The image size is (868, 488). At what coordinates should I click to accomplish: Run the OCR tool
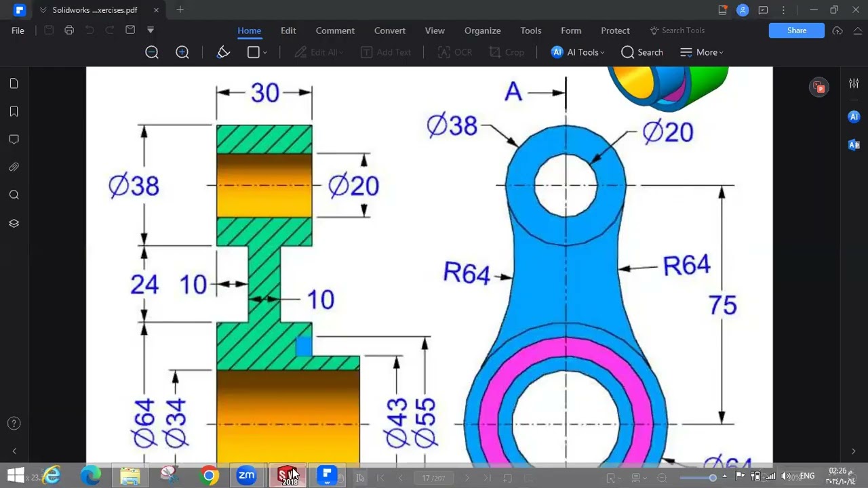point(455,52)
